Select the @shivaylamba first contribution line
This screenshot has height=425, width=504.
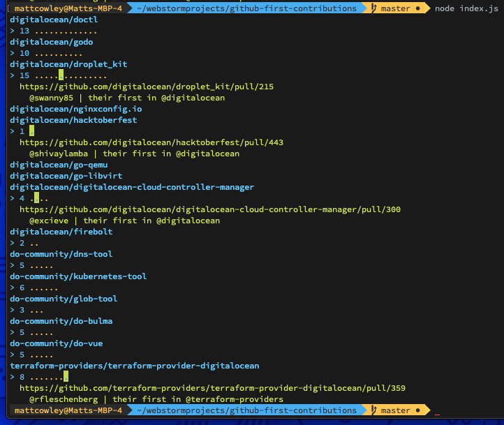click(134, 154)
